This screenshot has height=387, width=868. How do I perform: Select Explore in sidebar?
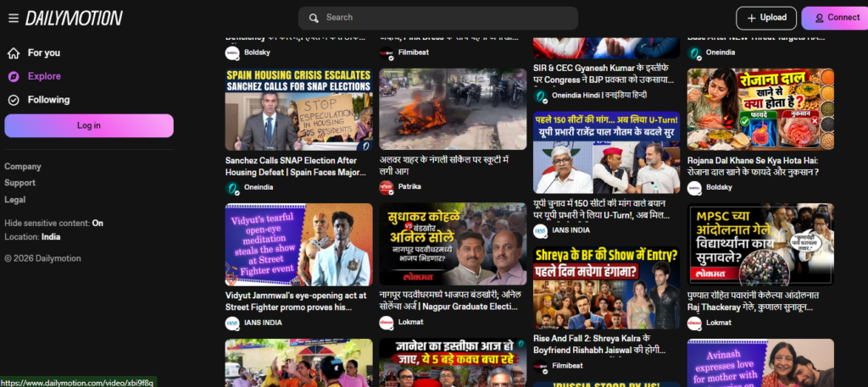(x=44, y=76)
